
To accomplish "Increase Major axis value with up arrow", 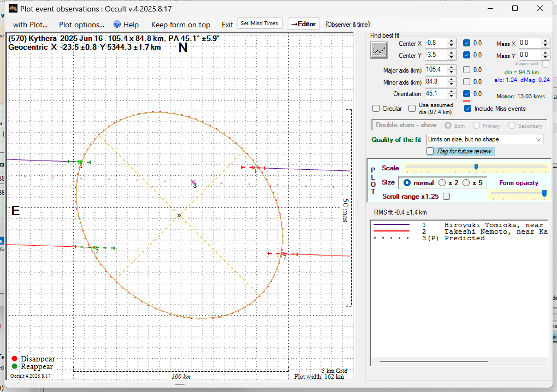I will tap(452, 67).
